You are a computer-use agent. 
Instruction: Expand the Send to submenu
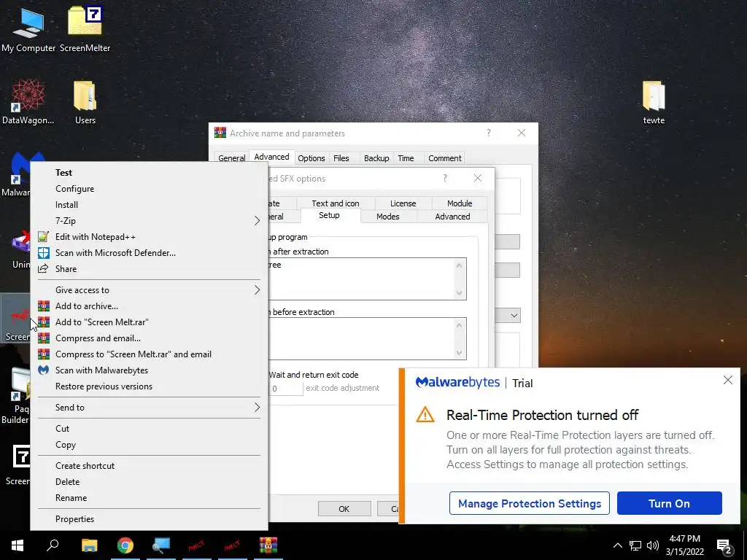[150, 408]
